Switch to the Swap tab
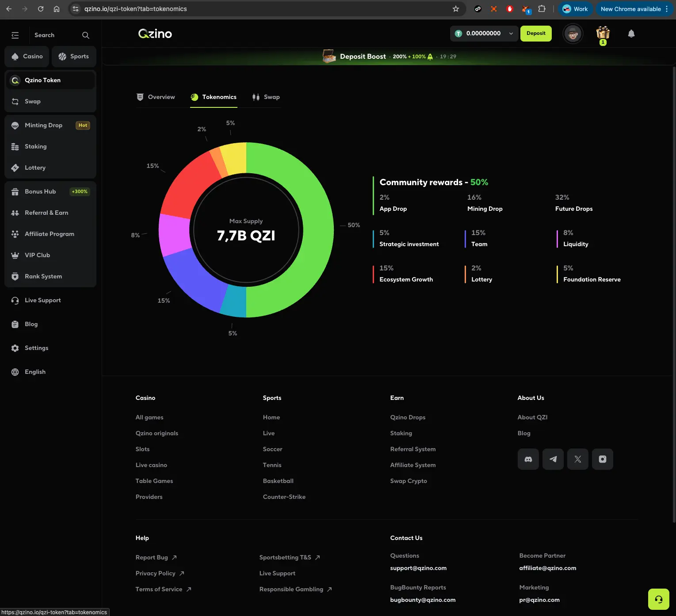The image size is (676, 616). point(266,97)
